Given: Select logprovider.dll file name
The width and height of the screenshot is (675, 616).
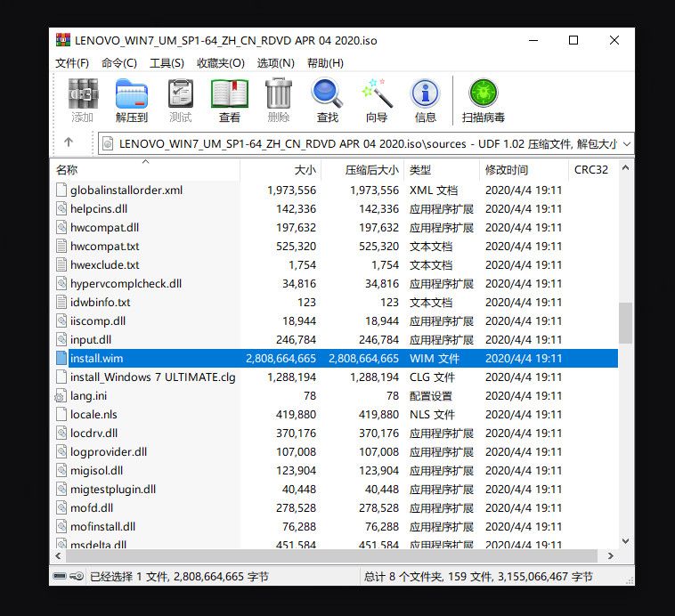Looking at the screenshot, I should click(x=109, y=452).
